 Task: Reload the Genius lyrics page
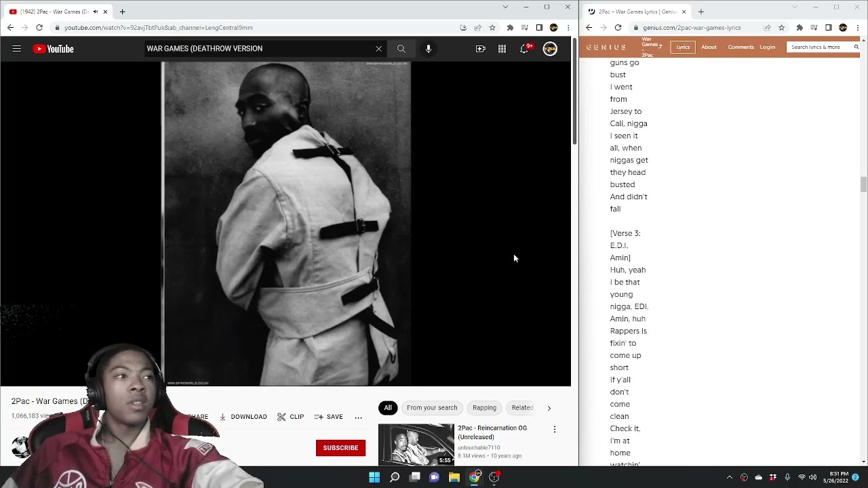click(618, 28)
